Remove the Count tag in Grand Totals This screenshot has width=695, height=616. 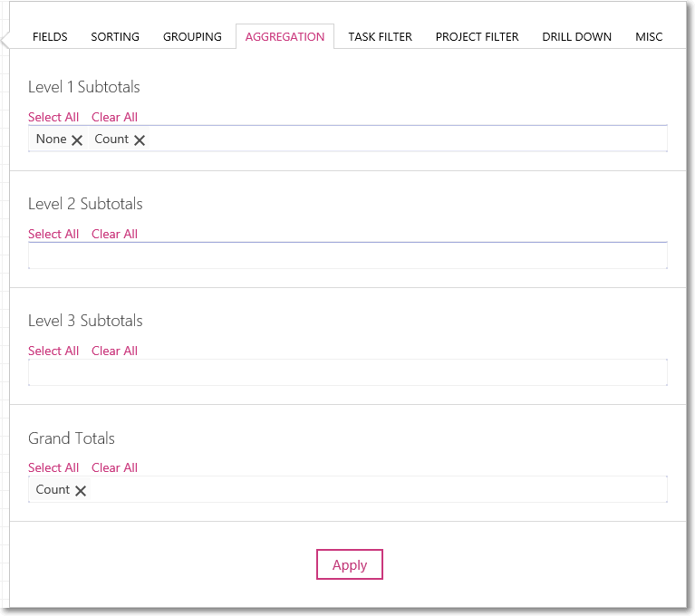click(x=81, y=491)
